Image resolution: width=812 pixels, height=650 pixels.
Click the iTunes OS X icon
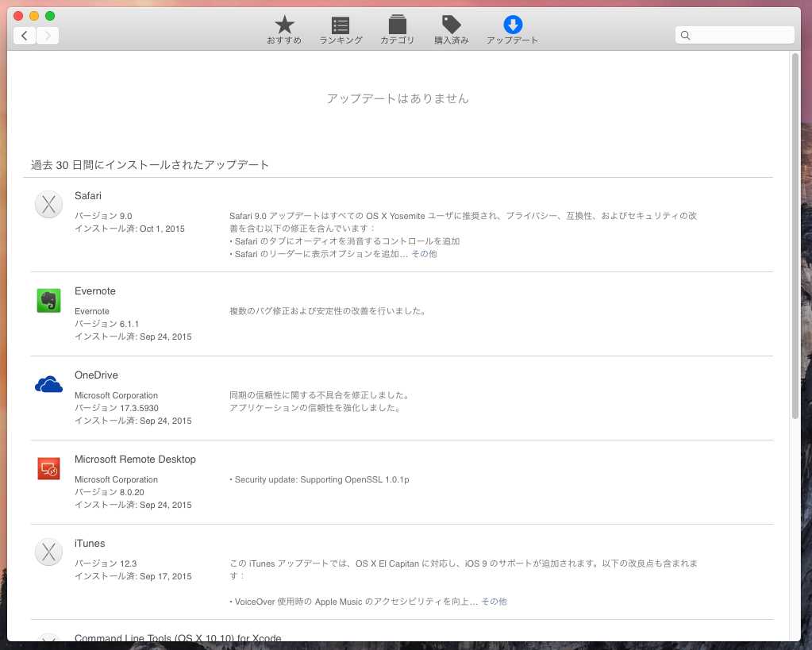tap(48, 552)
